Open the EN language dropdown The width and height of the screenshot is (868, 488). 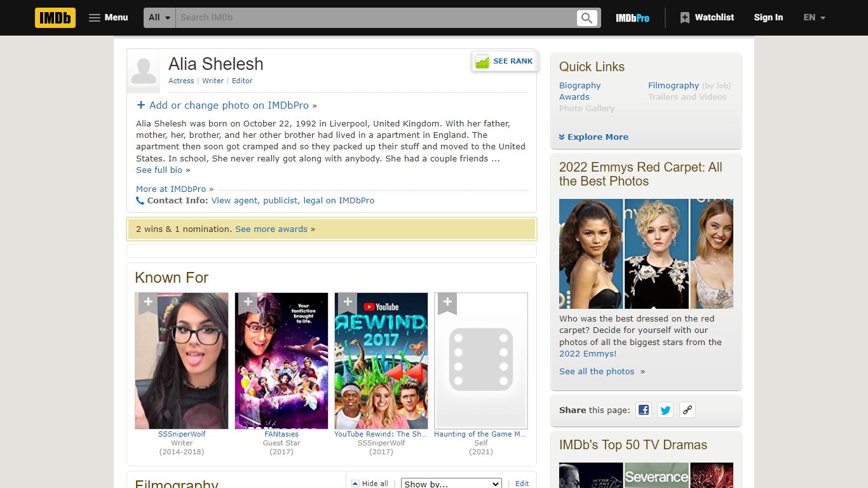pos(814,18)
